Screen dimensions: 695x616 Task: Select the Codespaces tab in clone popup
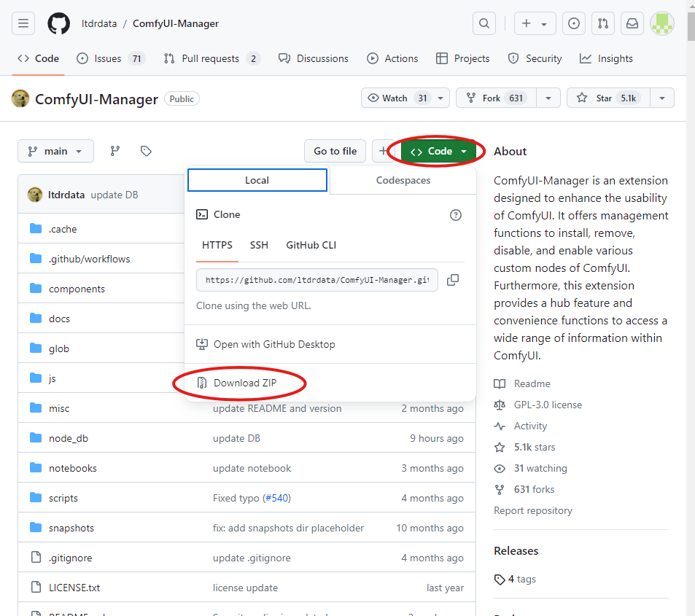pyautogui.click(x=403, y=180)
